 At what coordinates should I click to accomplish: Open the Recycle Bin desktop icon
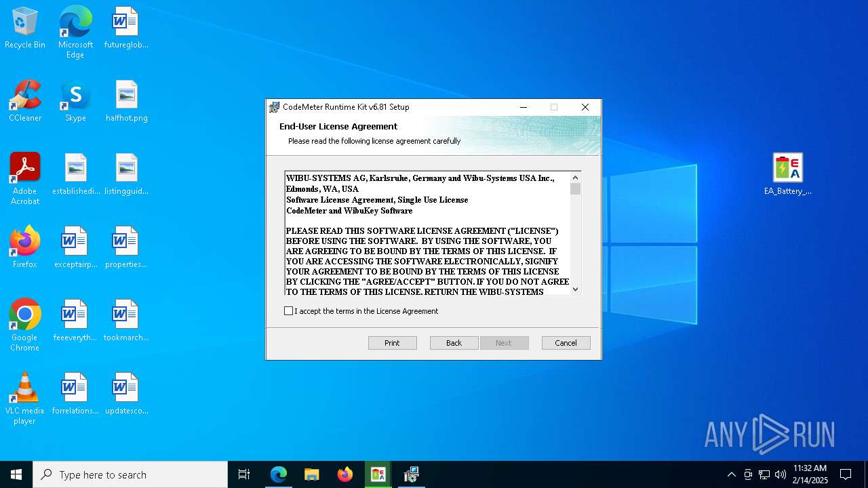(x=25, y=28)
